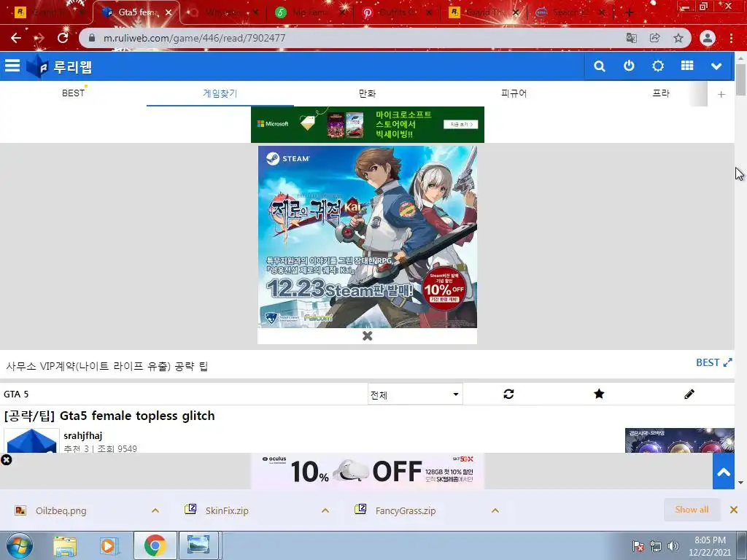
Task: Open the 전체 category dropdown
Action: pyautogui.click(x=415, y=394)
